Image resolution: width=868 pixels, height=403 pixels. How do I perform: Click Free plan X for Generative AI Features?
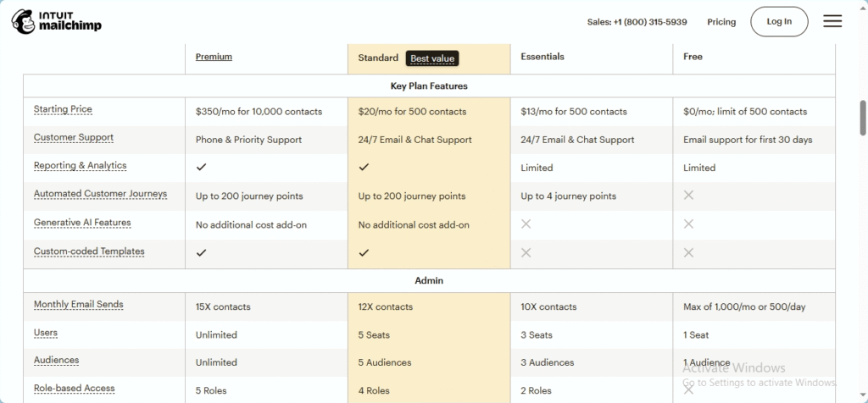point(688,224)
